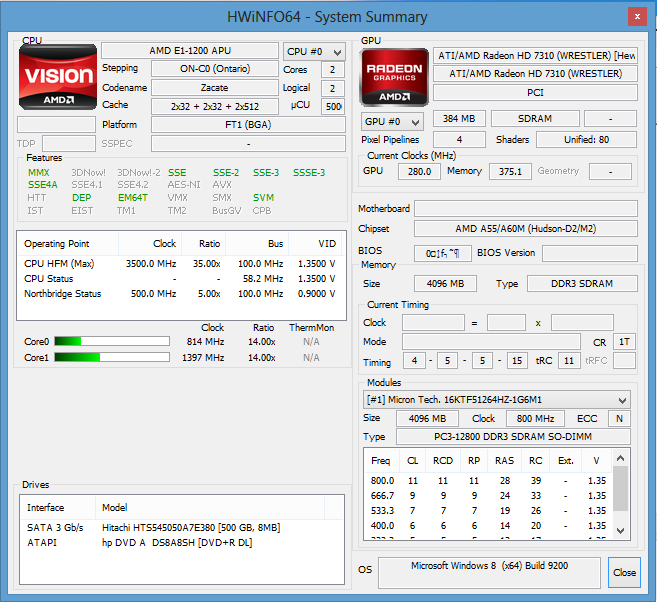Click the Microsoft Windows 8 OS field
This screenshot has width=657, height=602.
click(x=491, y=572)
